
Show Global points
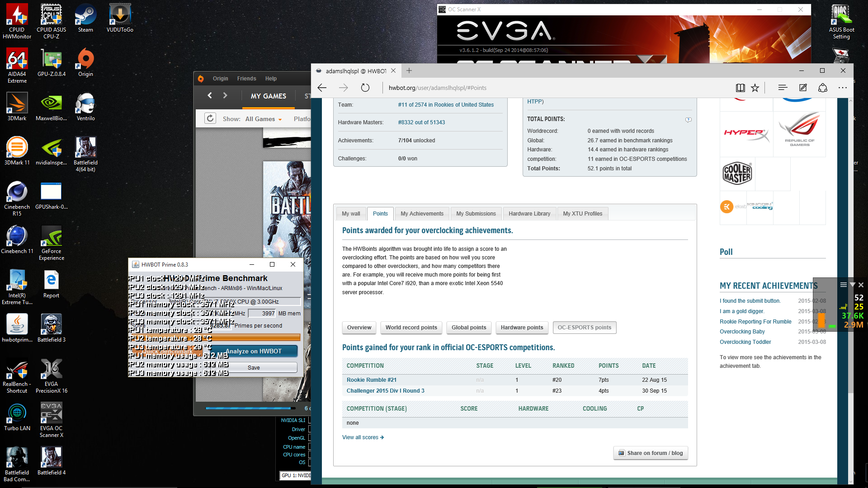click(x=469, y=328)
